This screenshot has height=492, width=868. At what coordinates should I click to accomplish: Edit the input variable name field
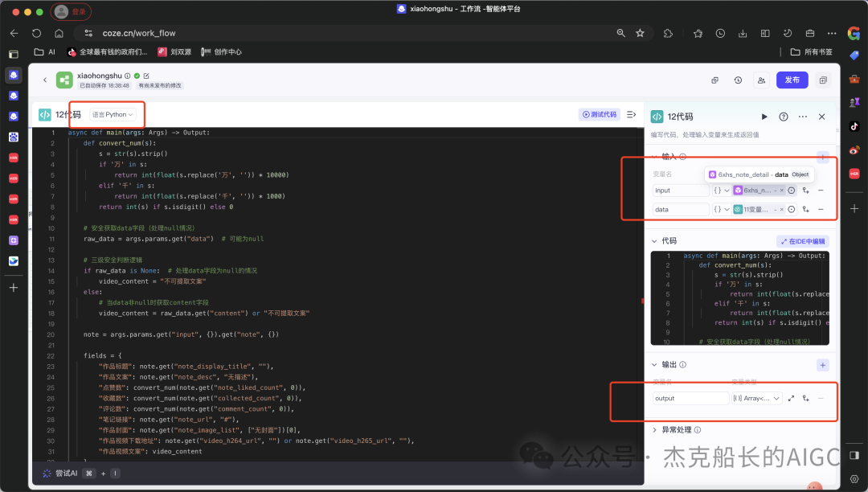click(681, 191)
